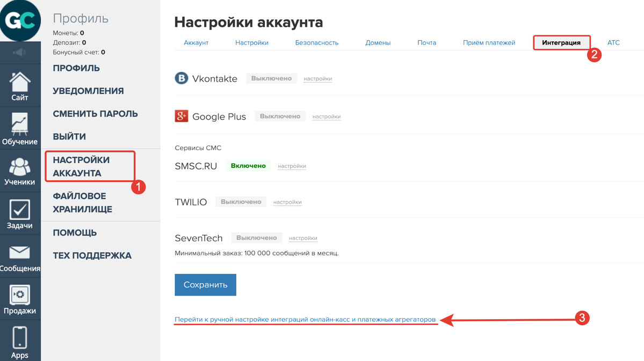Toggle Google Plus Выключено status
This screenshot has height=361, width=644.
pos(280,116)
